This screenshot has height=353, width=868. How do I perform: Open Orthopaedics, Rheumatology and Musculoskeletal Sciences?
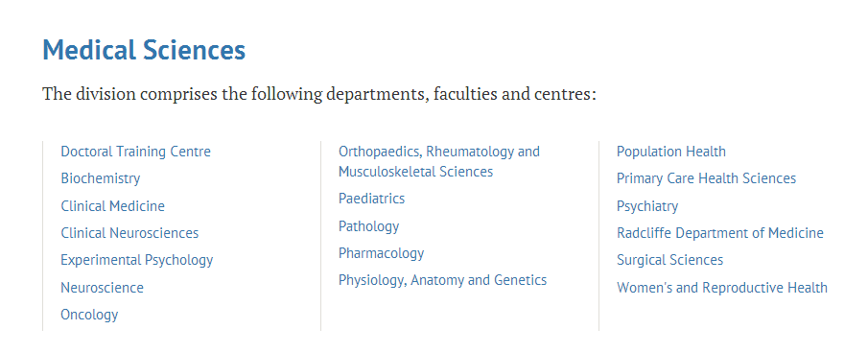[439, 161]
